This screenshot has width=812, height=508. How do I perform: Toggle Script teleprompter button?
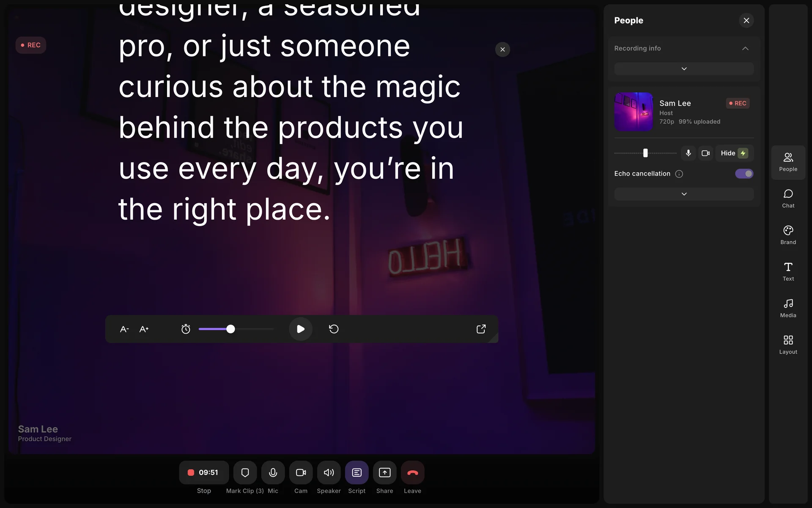tap(357, 472)
